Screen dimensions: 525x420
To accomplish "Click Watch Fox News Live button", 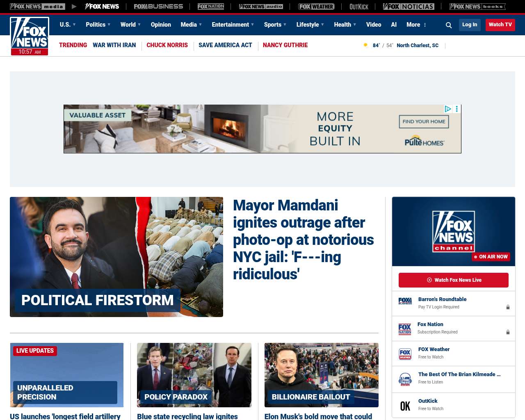I will click(x=454, y=280).
